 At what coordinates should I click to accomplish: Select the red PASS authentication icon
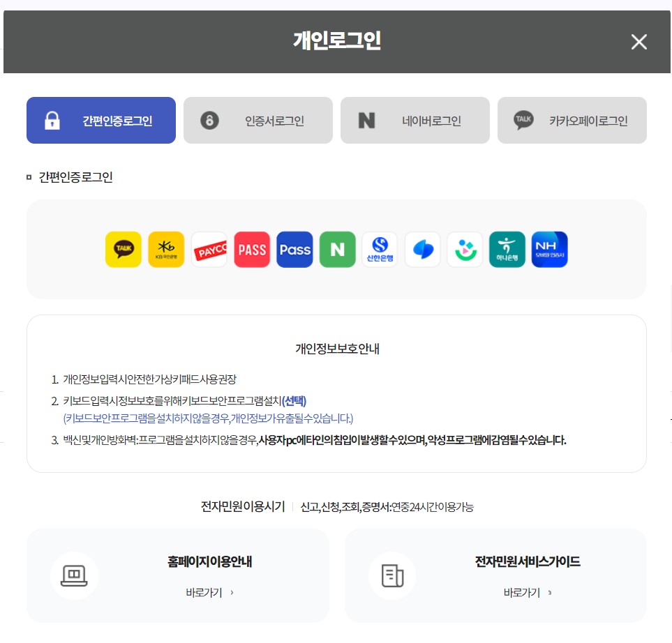point(252,249)
